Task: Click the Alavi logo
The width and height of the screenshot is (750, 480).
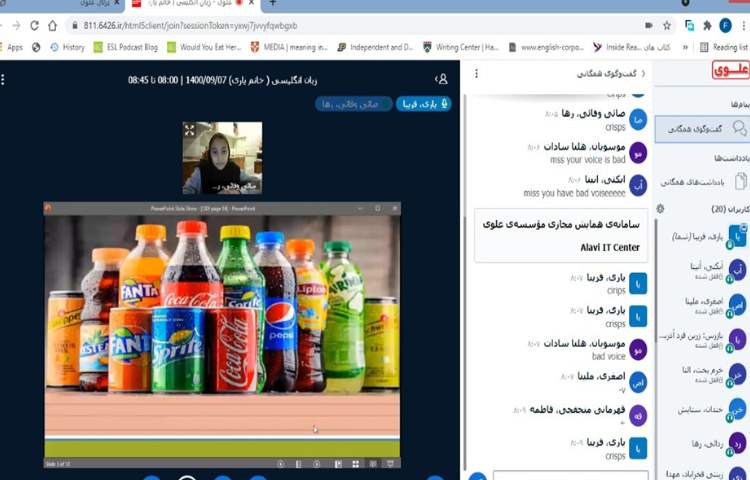Action: 730,70
